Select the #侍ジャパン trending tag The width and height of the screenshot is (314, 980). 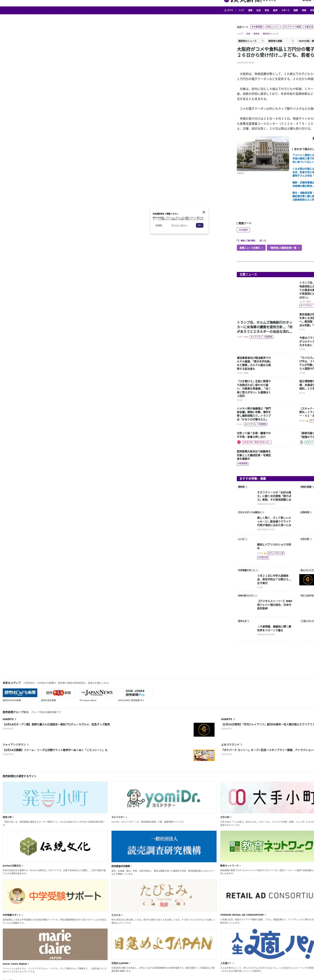tap(273, 27)
